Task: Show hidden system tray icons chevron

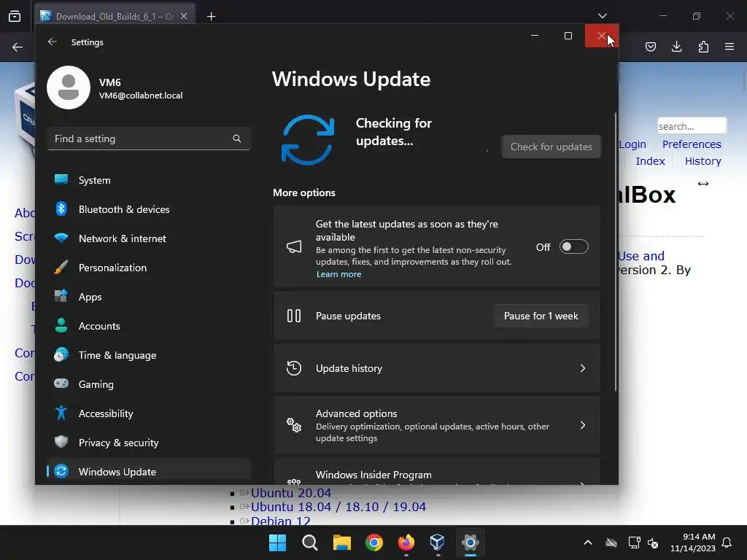Action: coord(588,542)
